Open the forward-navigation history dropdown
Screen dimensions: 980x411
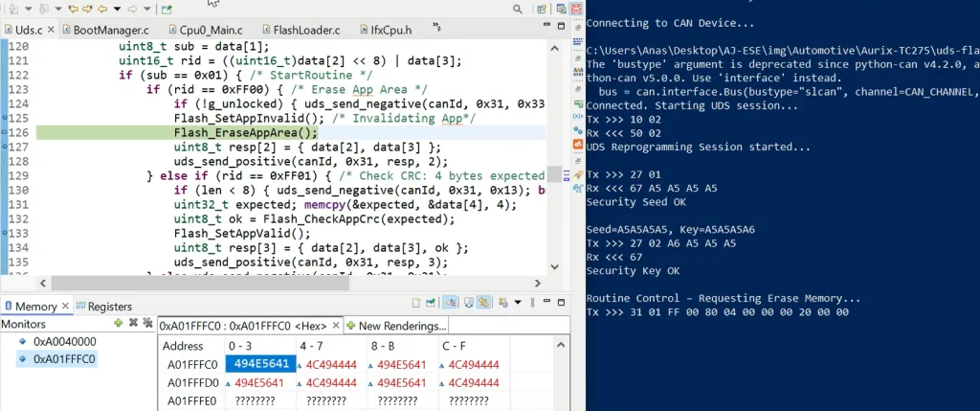[146, 9]
